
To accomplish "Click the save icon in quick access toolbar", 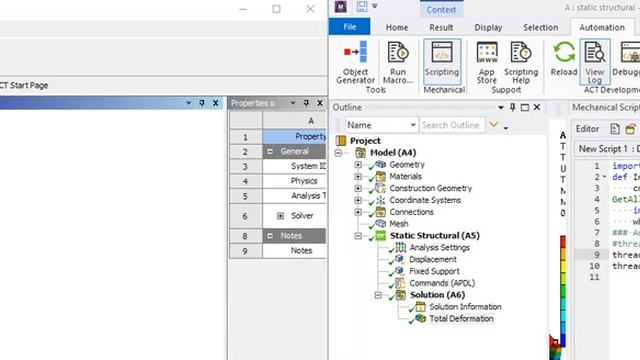I will (x=361, y=7).
